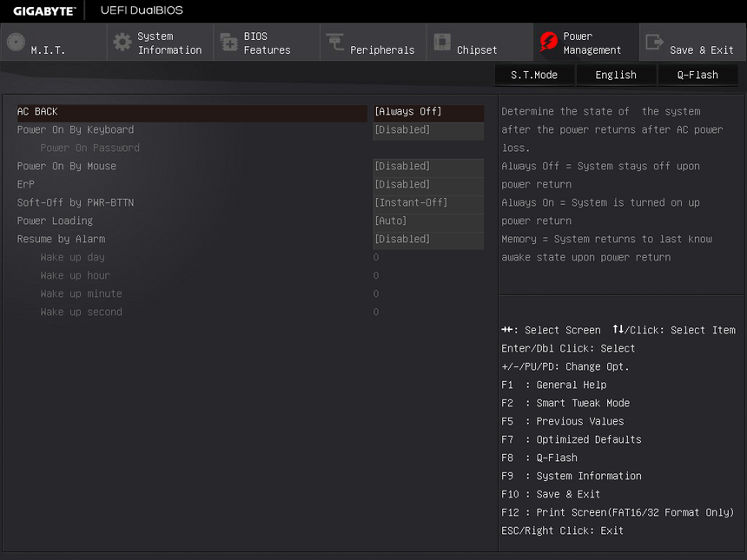Click the English language button
Image resolution: width=747 pixels, height=560 pixels.
point(616,76)
